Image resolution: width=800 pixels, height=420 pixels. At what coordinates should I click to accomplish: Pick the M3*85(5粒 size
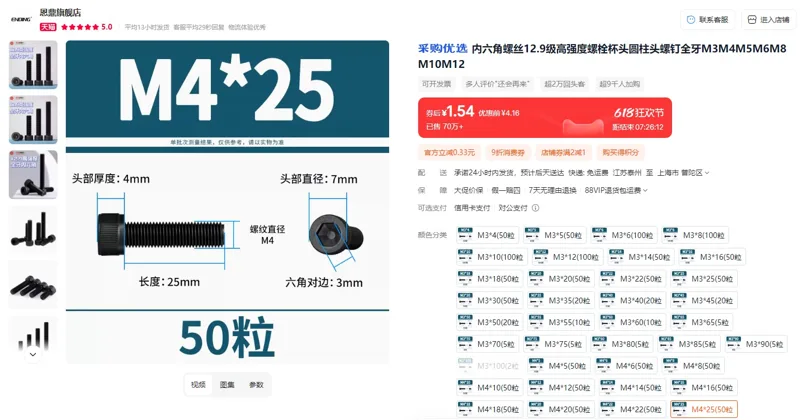click(689, 344)
